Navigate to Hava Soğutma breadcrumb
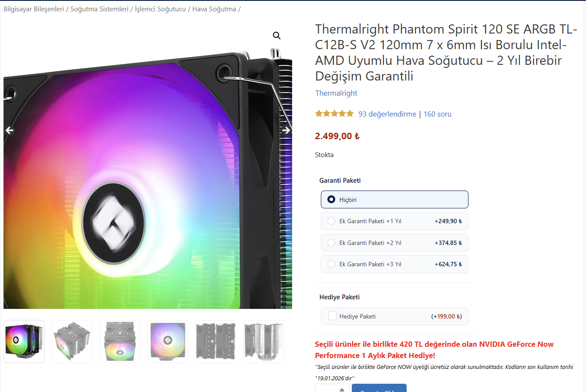This screenshot has height=392, width=586. [x=214, y=9]
